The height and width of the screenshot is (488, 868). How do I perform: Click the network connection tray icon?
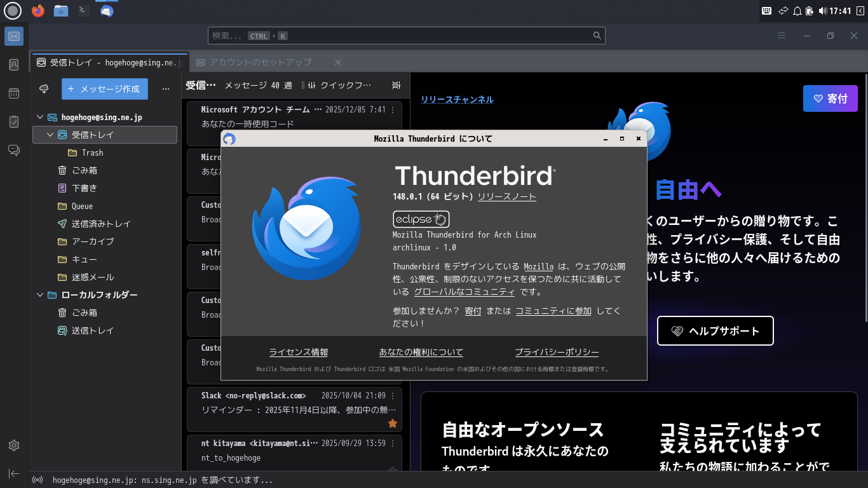coord(783,11)
